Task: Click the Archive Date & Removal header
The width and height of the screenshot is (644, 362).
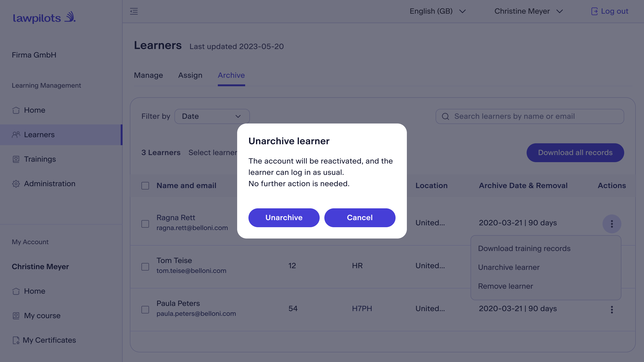Action: pyautogui.click(x=523, y=186)
